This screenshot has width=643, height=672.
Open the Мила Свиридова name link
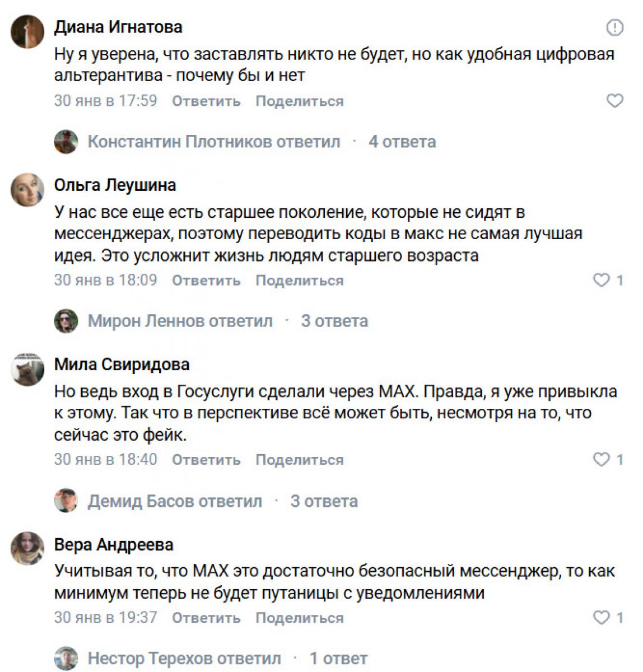tap(122, 365)
